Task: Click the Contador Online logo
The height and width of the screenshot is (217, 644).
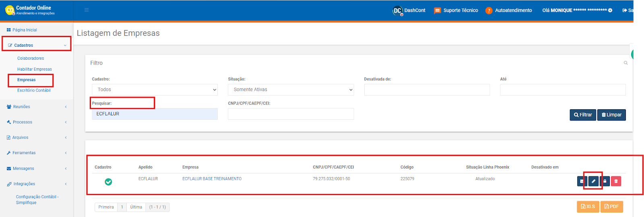Action: coord(30,10)
